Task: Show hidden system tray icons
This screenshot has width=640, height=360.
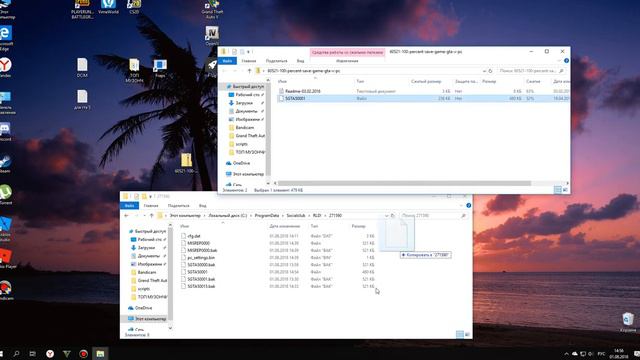Action: click(x=566, y=353)
